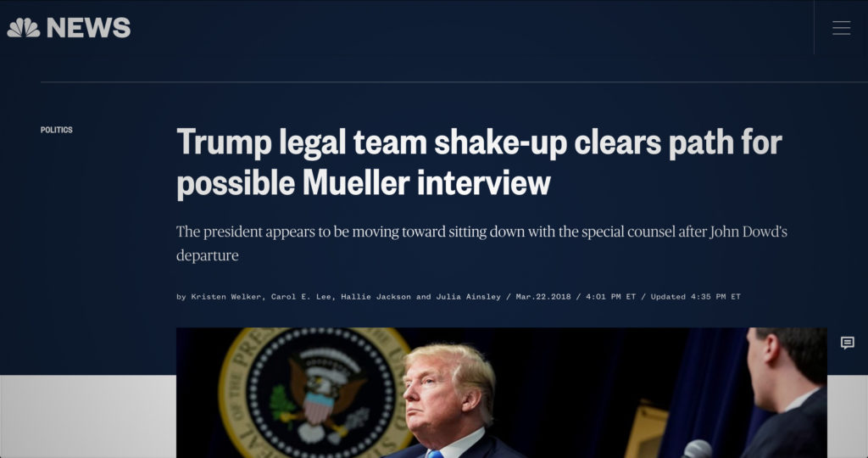
Task: Click the subheadline about John Dowd's departure
Action: pyautogui.click(x=481, y=243)
